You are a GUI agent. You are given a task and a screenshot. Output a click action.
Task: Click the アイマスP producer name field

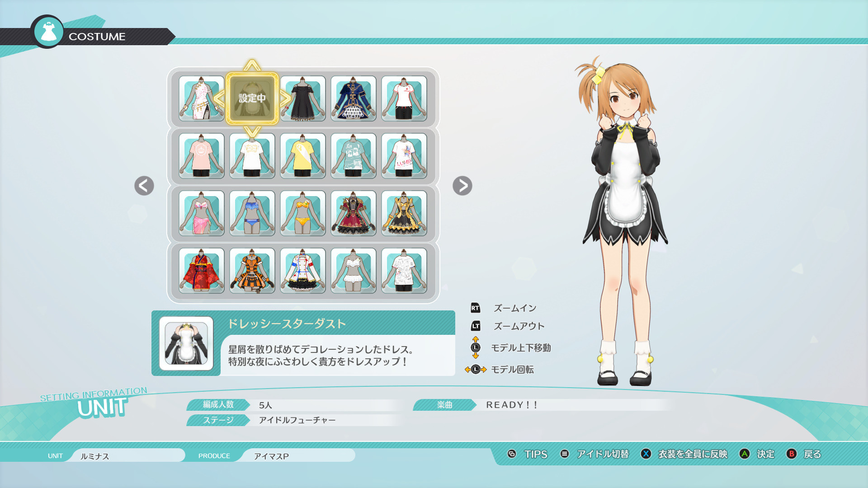pos(297,455)
